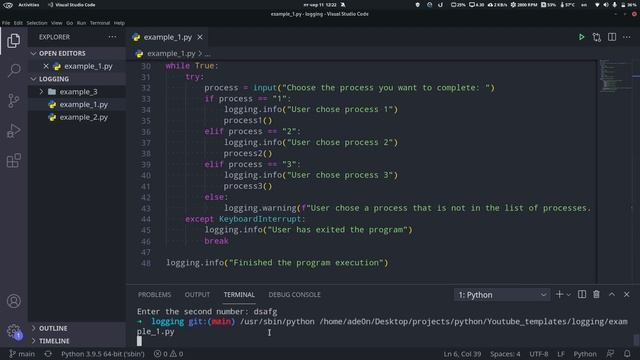Open Manage settings gear icon
Screen dimensions: 640x360
pyautogui.click(x=13, y=331)
